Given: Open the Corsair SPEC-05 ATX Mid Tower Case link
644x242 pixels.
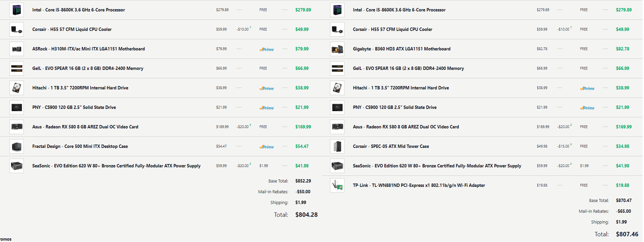Looking at the screenshot, I should 391,147.
